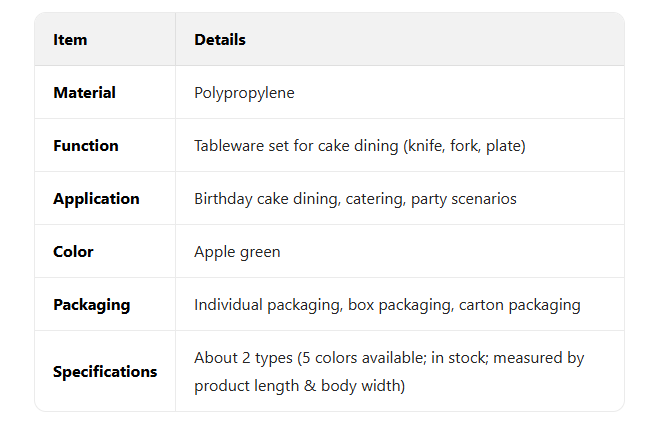Click the word Polypropylene in Material row
Viewport: 664px width, 426px height.
point(244,93)
